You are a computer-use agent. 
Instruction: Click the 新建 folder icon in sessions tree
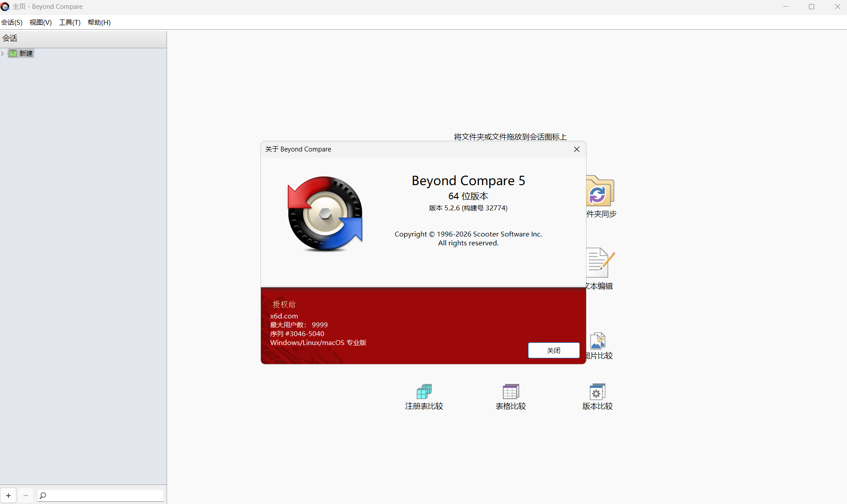13,54
